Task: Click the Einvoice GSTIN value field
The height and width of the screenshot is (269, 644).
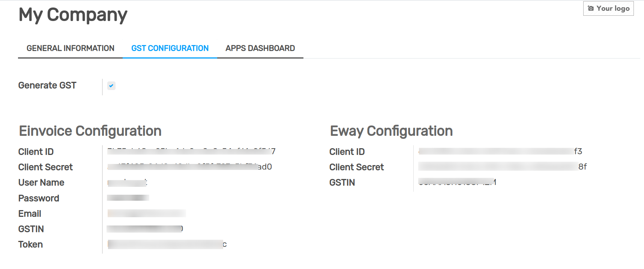Action: pos(145,229)
